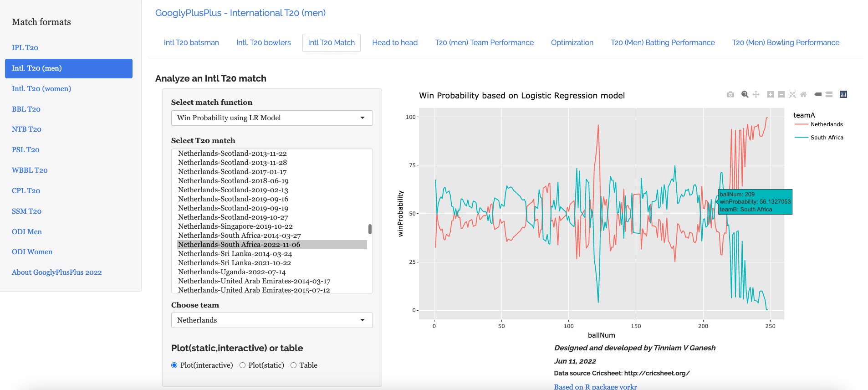Select the Zoom tool in plot toolbar
Viewport: 868px width, 390px height.
click(745, 94)
